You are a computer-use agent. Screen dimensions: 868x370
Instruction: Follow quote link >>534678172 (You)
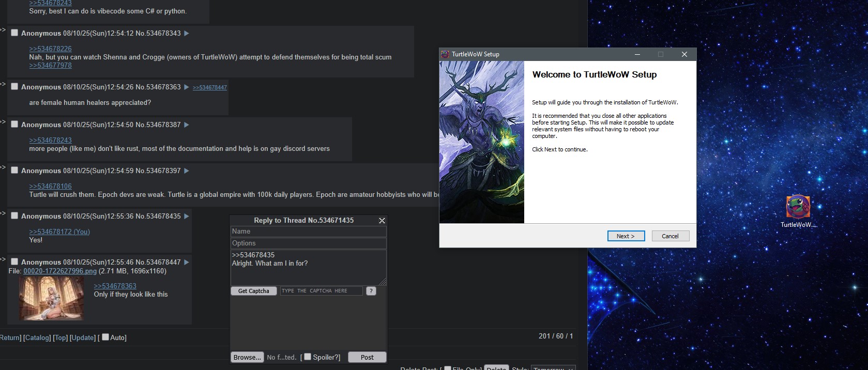(x=59, y=232)
